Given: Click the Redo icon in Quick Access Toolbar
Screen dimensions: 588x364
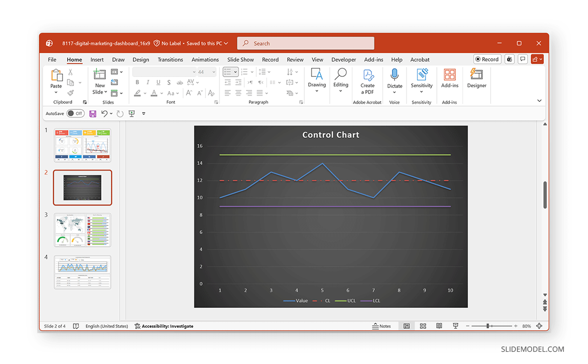Looking at the screenshot, I should [120, 113].
